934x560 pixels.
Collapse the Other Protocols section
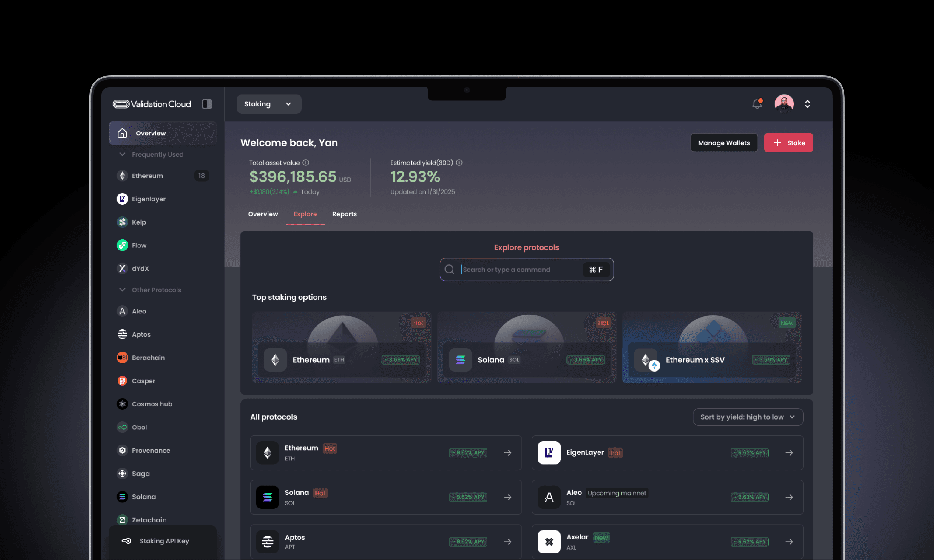click(x=122, y=290)
